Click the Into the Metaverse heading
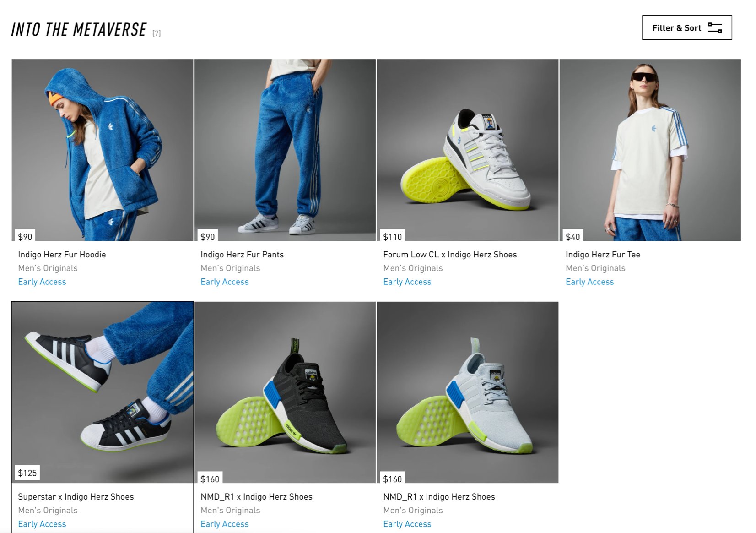Screen dimensions: 756x533 (79, 30)
